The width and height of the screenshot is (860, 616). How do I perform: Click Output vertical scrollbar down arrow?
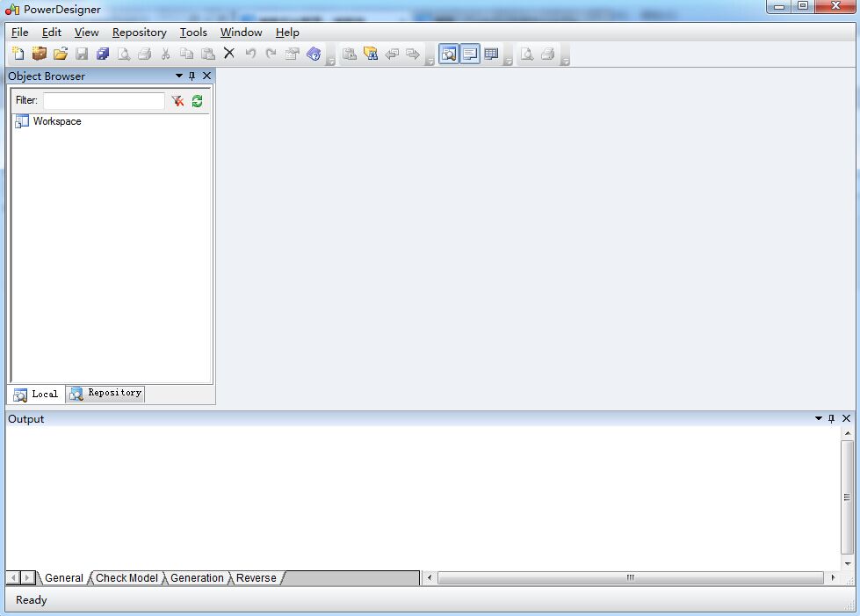[x=848, y=564]
